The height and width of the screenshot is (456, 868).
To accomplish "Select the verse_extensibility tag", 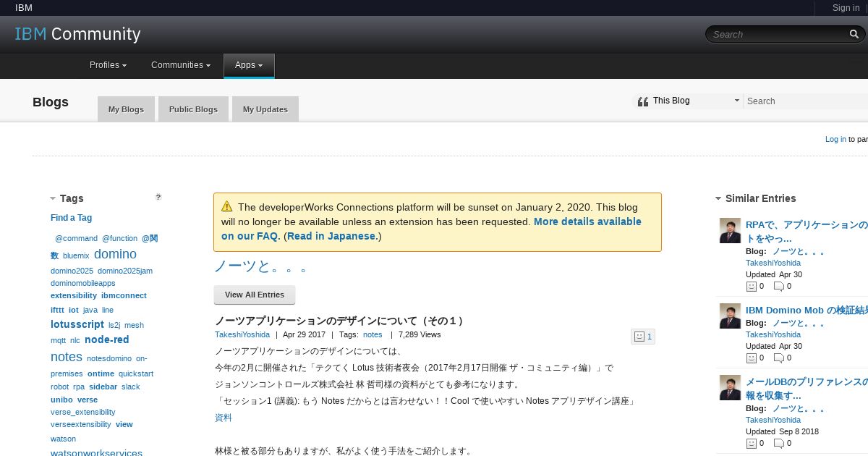I will click(83, 412).
